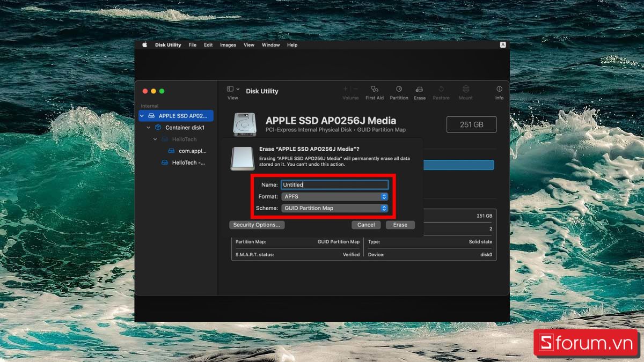Click the Name input field showing Untitled
This screenshot has width=644, height=362.
pos(334,184)
